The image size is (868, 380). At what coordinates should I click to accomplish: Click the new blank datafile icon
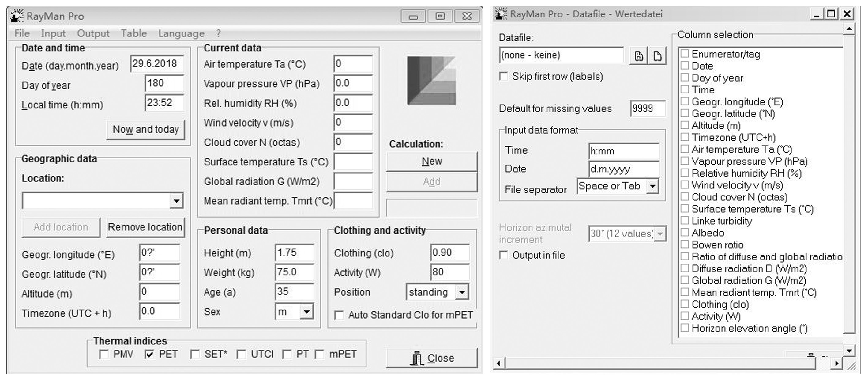click(657, 56)
